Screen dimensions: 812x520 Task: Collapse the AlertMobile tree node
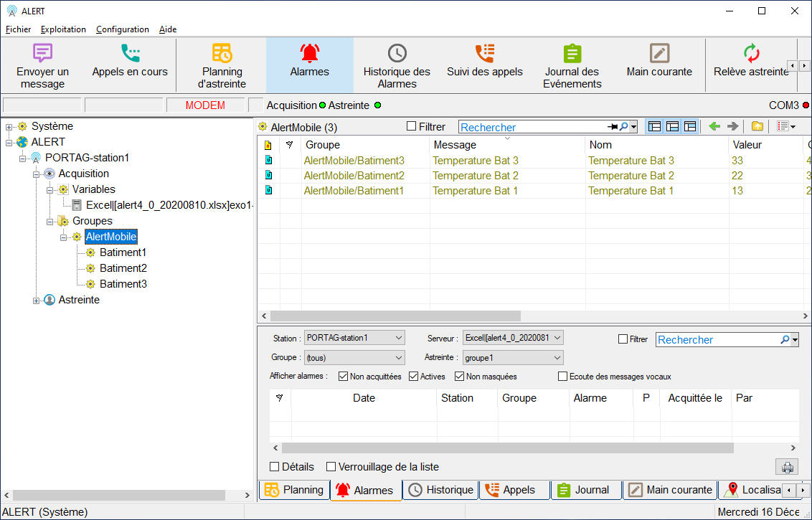(64, 237)
